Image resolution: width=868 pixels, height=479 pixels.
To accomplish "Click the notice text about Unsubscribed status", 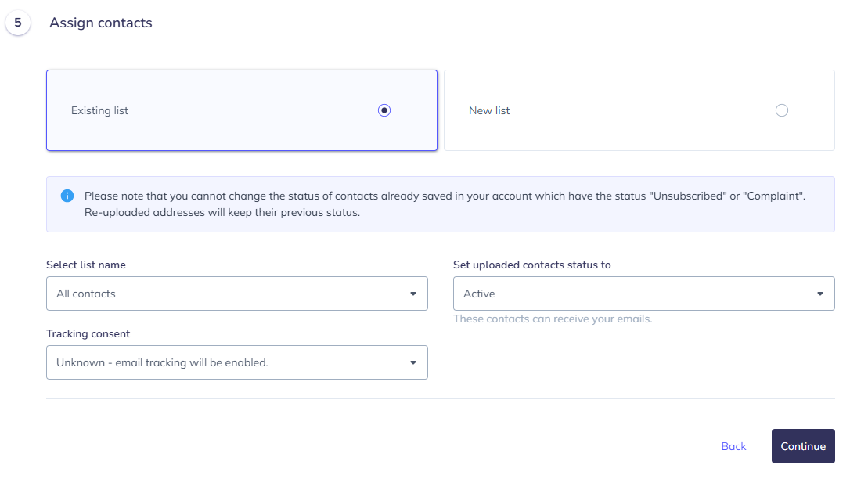I will tap(445, 196).
